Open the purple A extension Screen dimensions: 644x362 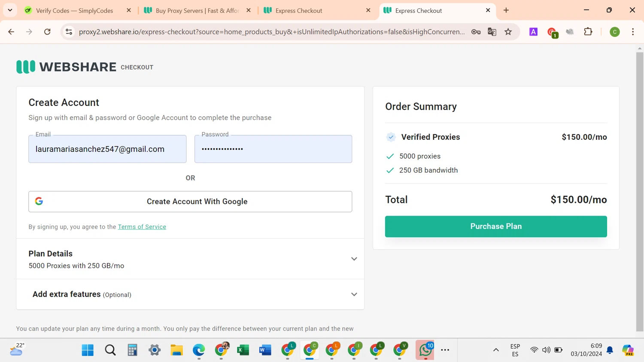pyautogui.click(x=533, y=32)
